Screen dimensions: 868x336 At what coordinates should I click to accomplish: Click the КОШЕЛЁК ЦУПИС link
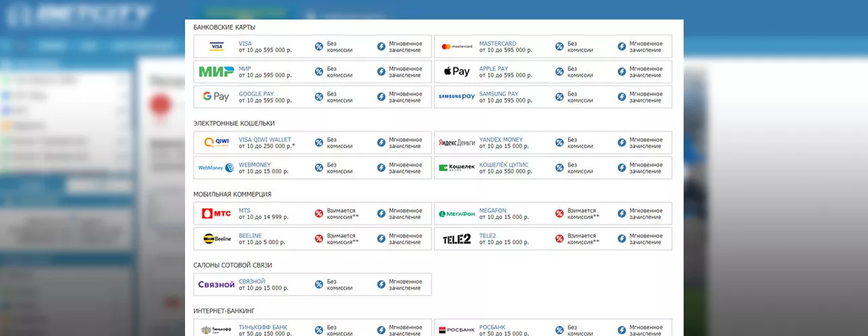tap(503, 165)
